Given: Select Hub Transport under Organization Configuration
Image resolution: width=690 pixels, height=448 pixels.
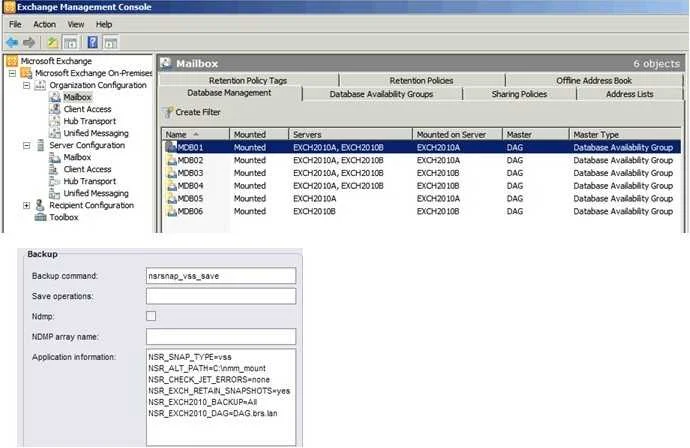Looking at the screenshot, I should tap(89, 121).
